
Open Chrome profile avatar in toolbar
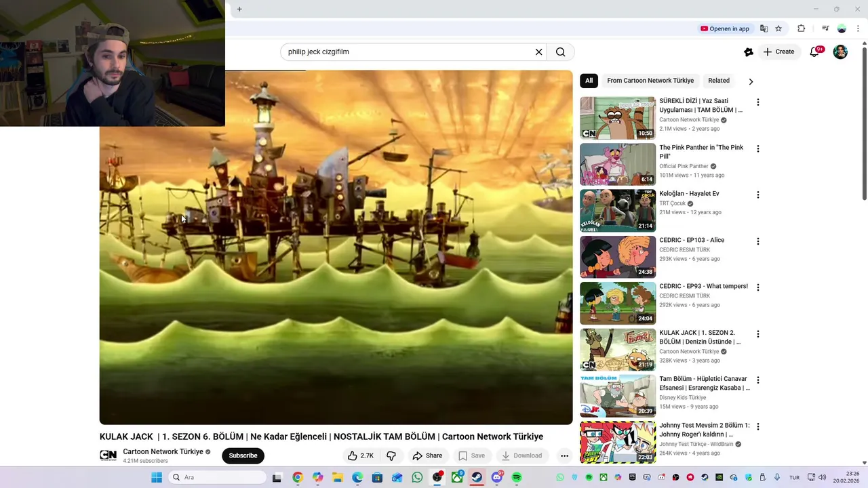pos(842,28)
